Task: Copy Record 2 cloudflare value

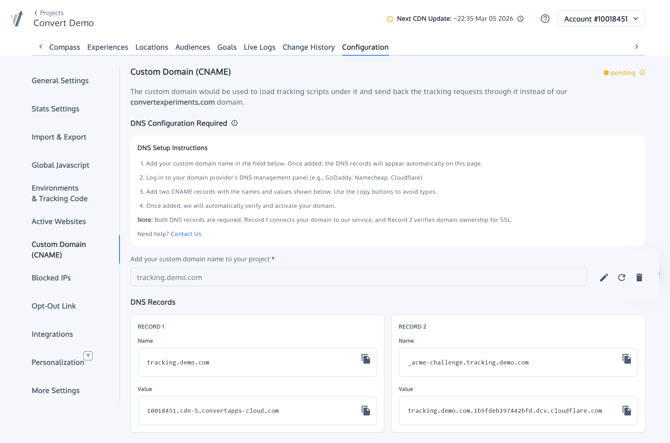Action: (x=627, y=410)
